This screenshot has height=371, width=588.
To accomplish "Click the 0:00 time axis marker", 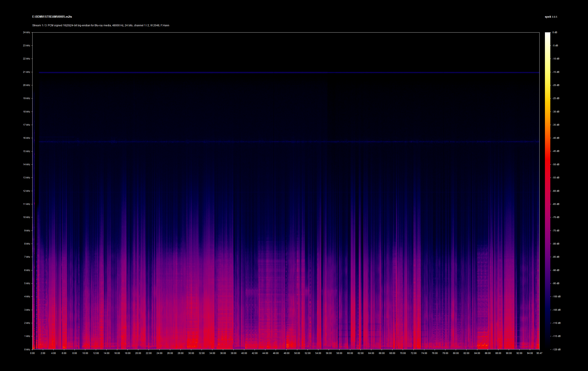I will pos(32,353).
